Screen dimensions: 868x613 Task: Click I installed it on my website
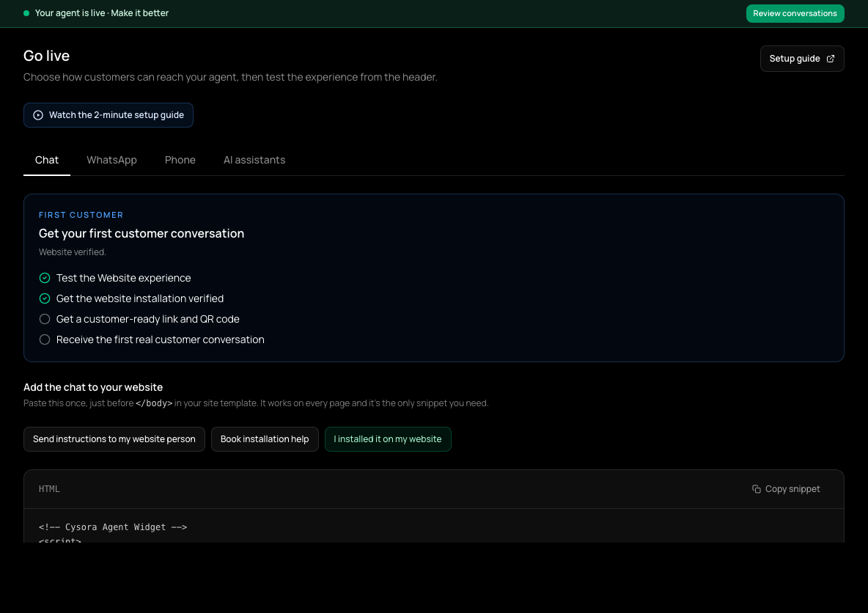388,439
